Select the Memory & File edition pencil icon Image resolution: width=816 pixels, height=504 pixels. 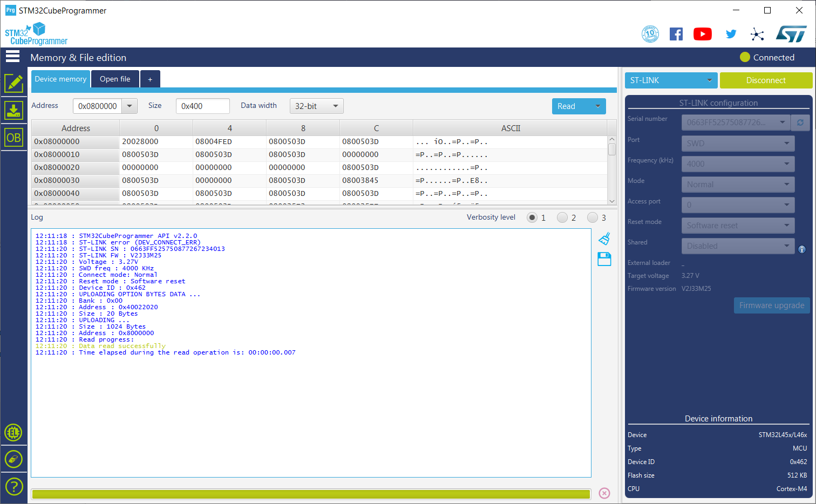click(14, 83)
